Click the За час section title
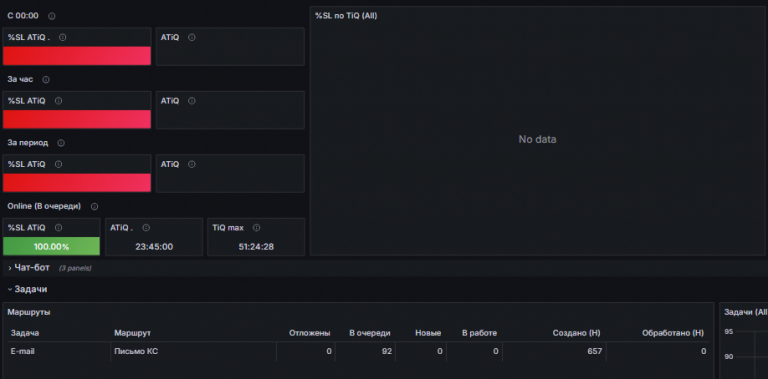Image resolution: width=768 pixels, height=379 pixels. (20, 79)
